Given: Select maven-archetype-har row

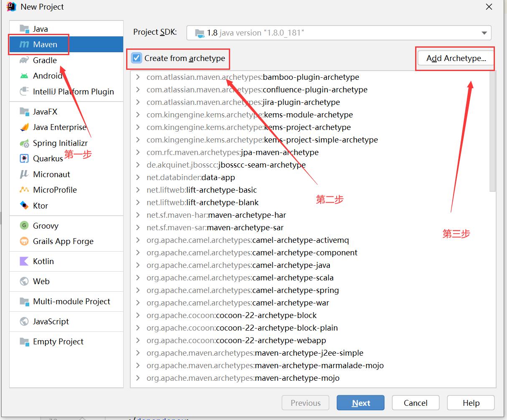Looking at the screenshot, I should [310, 215].
